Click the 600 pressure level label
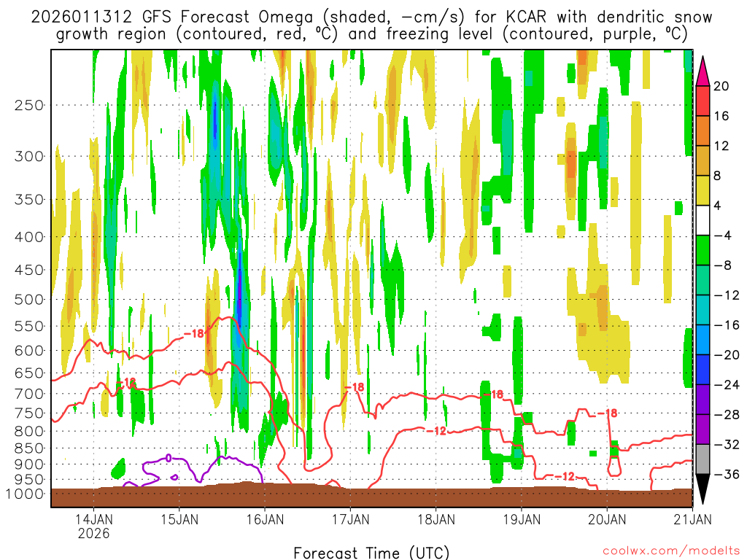 (x=29, y=351)
